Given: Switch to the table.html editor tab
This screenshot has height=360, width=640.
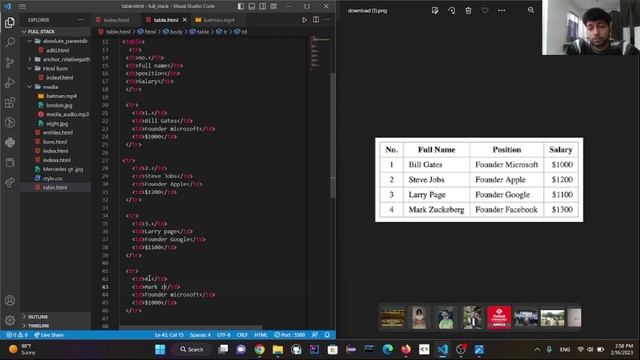Looking at the screenshot, I should tap(166, 20).
